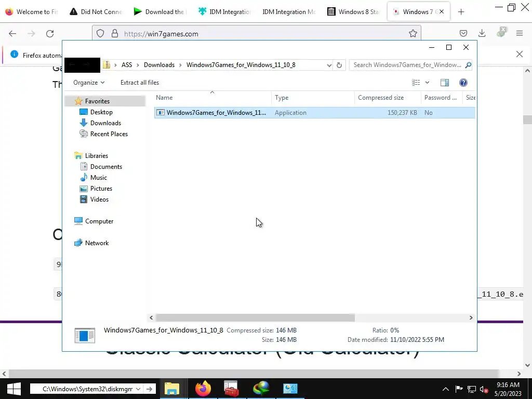This screenshot has height=399, width=532.
Task: Close the Windows 7 Games tab
Action: (x=442, y=11)
